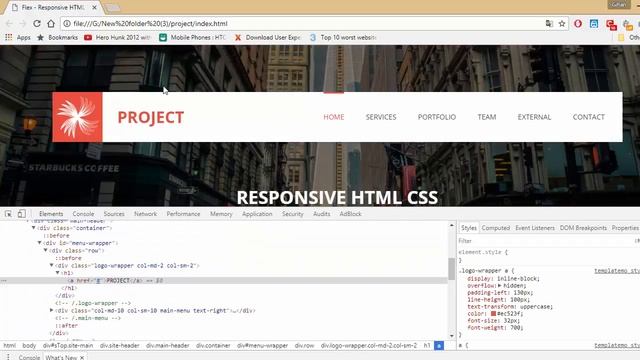
Task: Select body in the DOM breadcrumb
Action: pos(29,346)
